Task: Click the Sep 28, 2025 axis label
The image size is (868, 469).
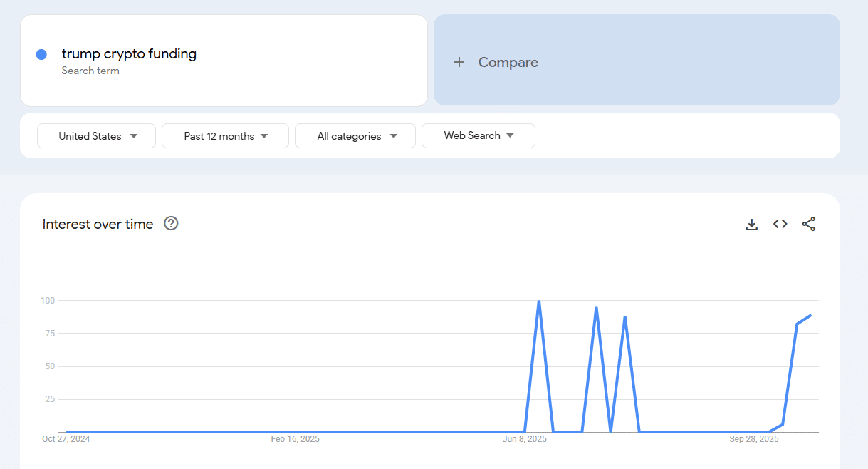Action: click(753, 439)
